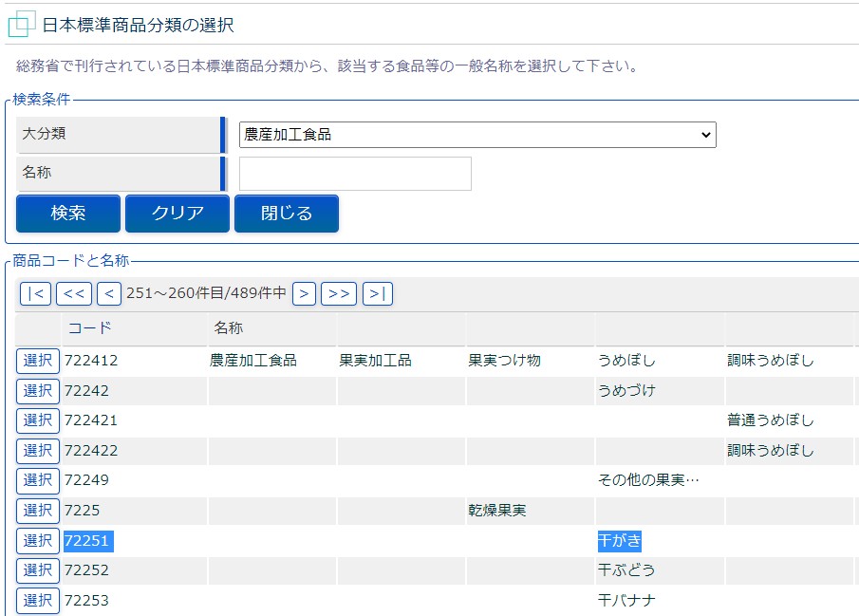The width and height of the screenshot is (859, 616).
Task: Choose 選択 for code 722421
Action: coord(38,420)
